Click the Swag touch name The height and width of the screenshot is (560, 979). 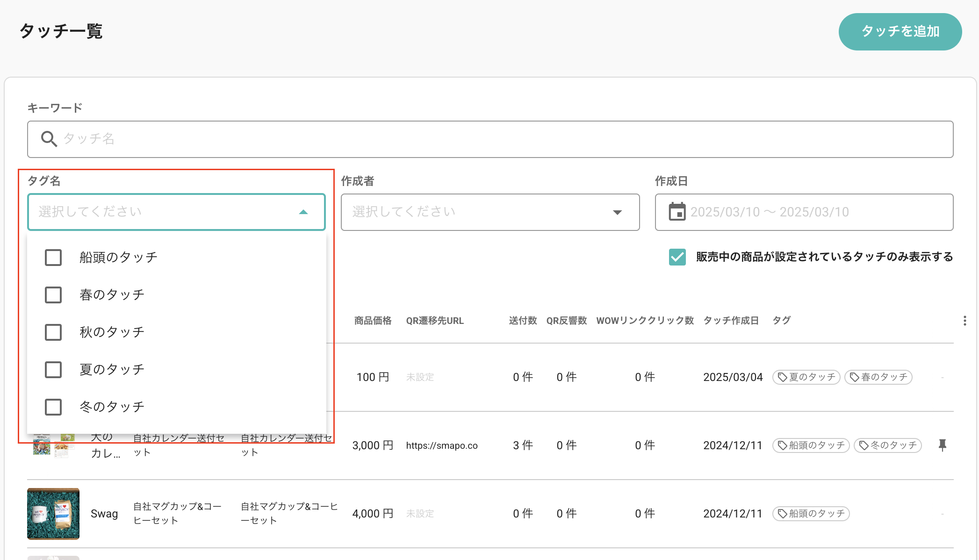104,514
